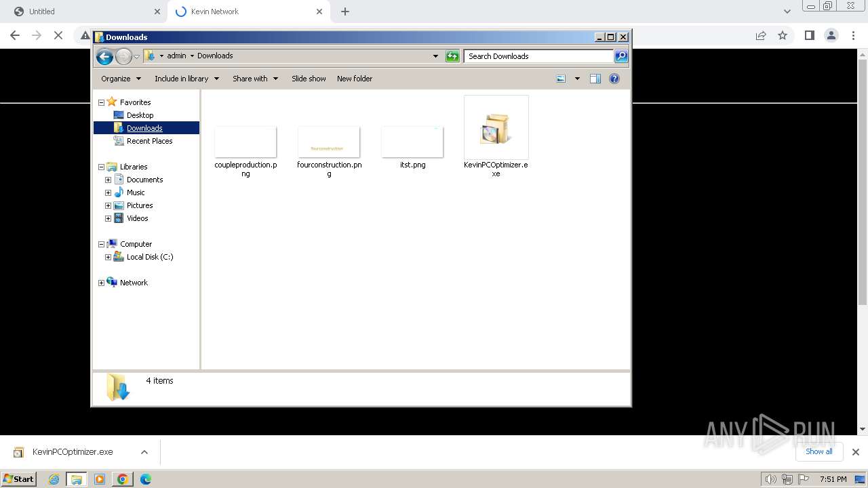Image resolution: width=868 pixels, height=488 pixels.
Task: Open Recent Places in Favorites
Action: coord(149,141)
